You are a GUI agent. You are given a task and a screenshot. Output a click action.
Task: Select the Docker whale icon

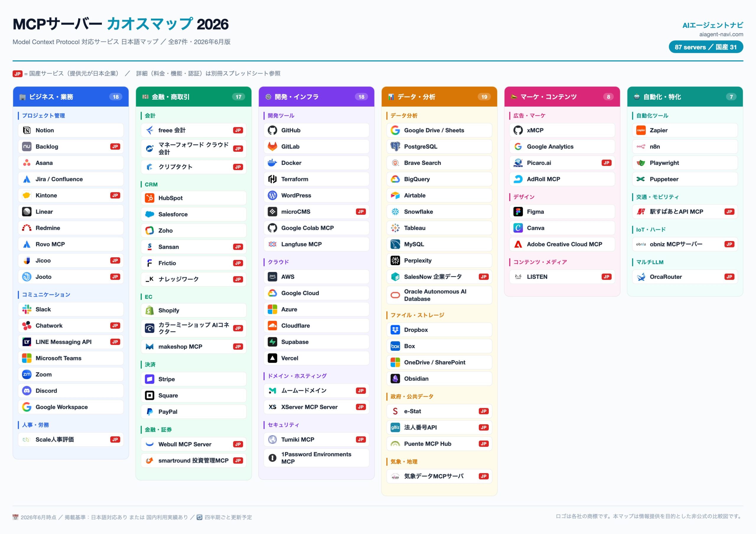pos(272,163)
